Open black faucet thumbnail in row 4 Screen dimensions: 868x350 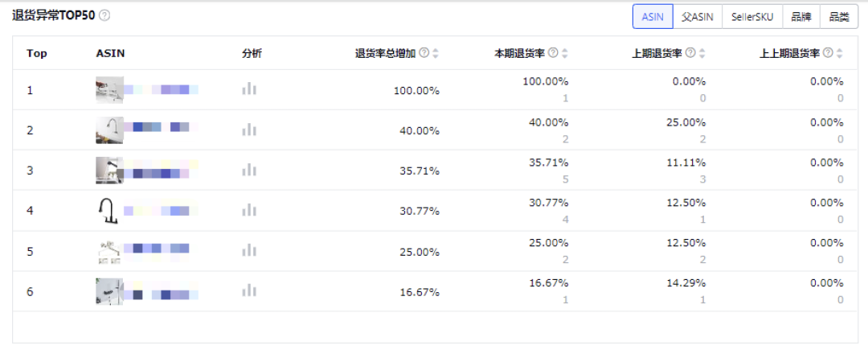(108, 211)
